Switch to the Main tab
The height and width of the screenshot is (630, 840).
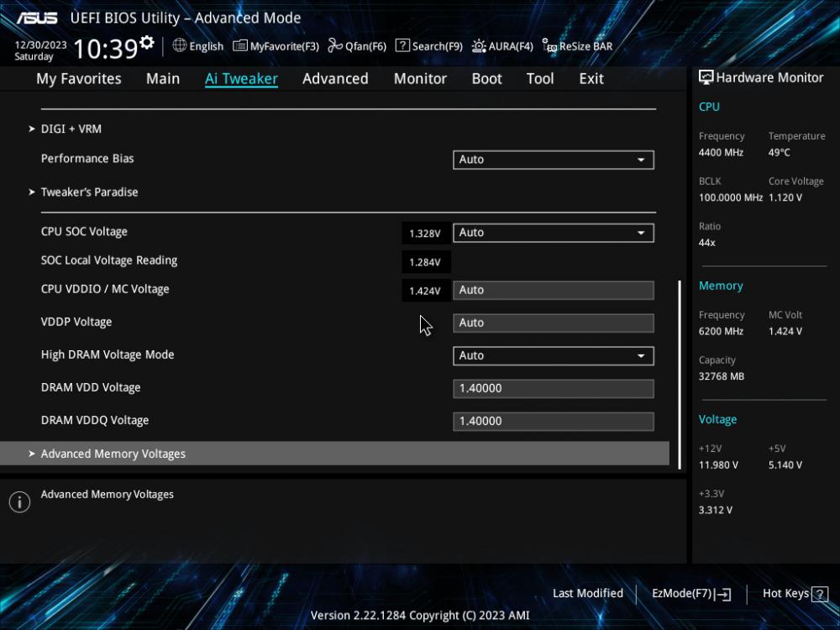click(x=163, y=79)
